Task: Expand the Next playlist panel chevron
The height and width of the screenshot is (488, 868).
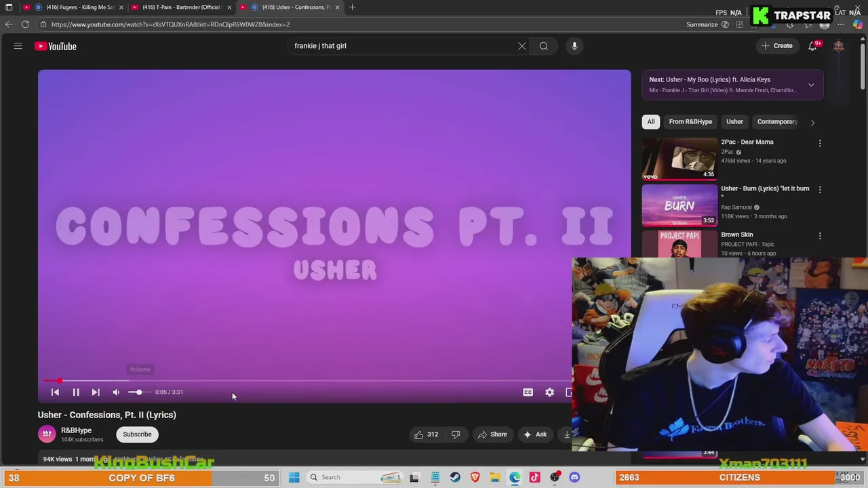Action: [x=811, y=85]
